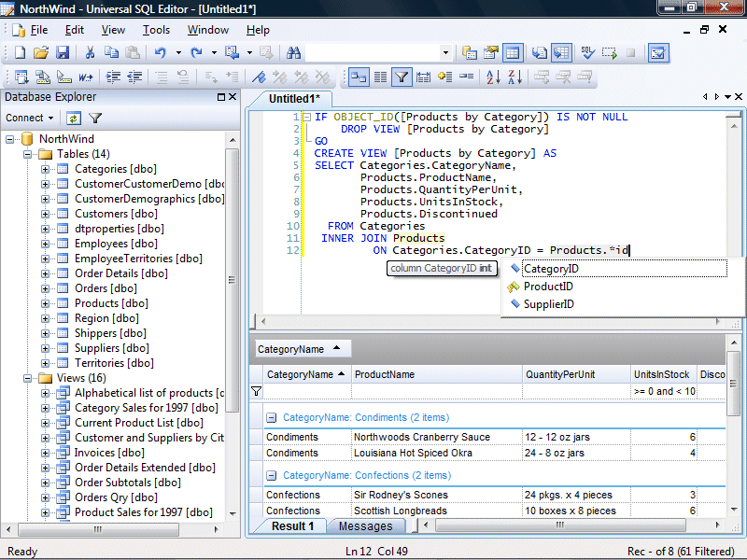Viewport: 747px width, 560px height.
Task: Click the row-list layout icon beside the group panel button
Action: [380, 77]
